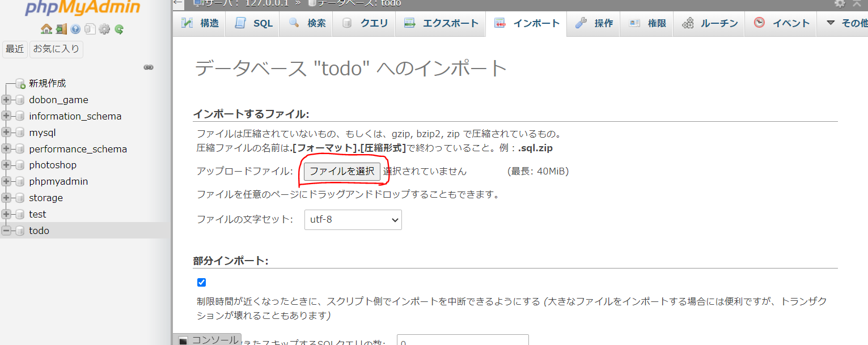Collapse the todo database tree node
The image size is (868, 345).
point(5,231)
